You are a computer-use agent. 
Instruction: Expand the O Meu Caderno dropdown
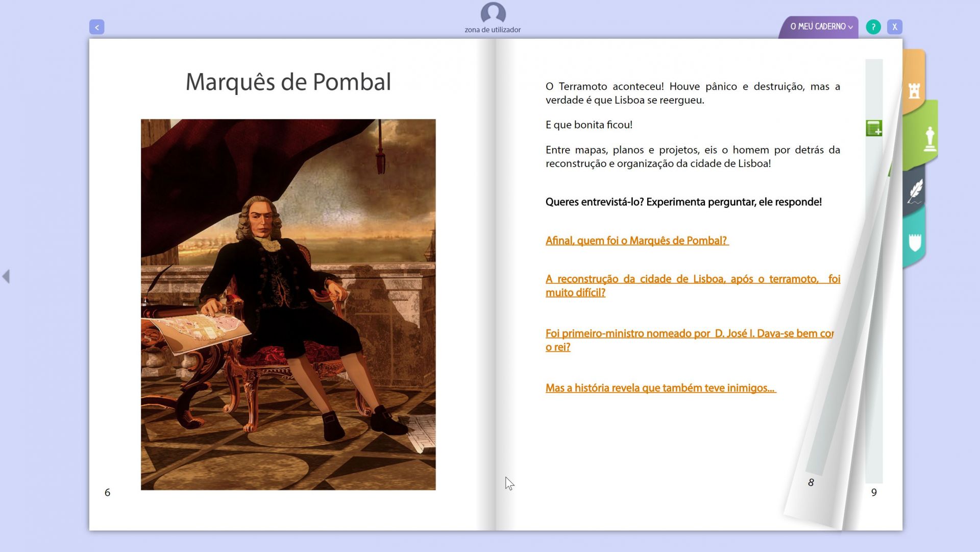click(817, 27)
